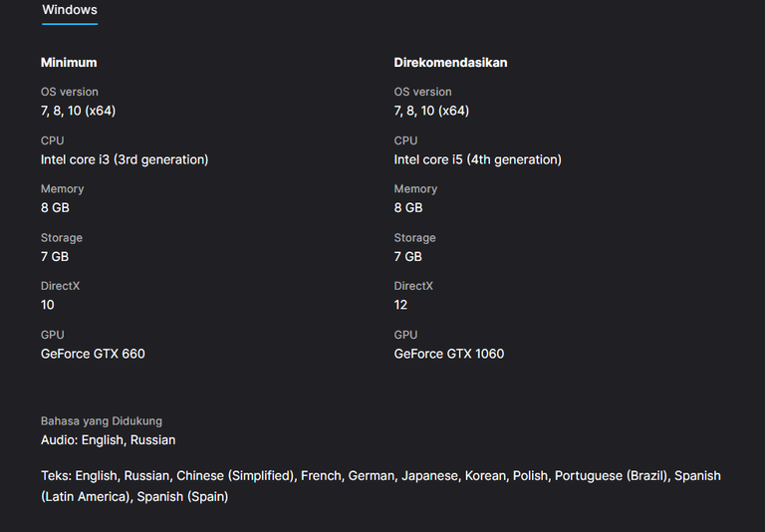Click the recommended CPU label
The width and height of the screenshot is (765, 532).
coord(406,140)
